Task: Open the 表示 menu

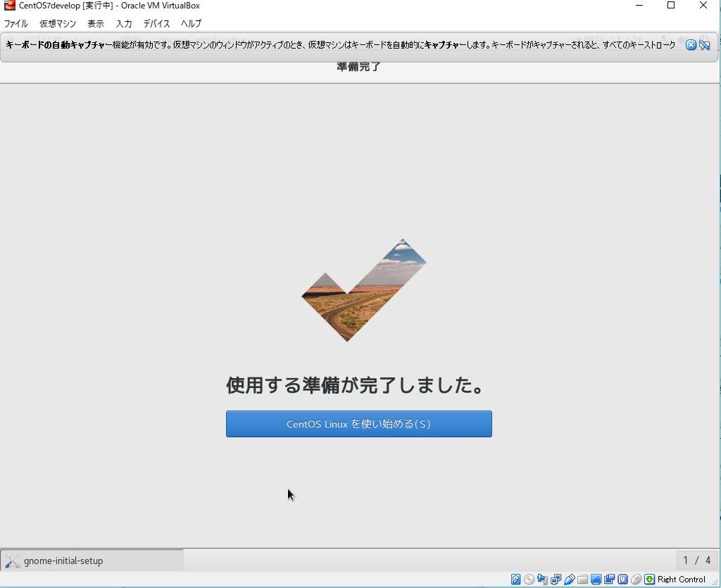Action: pyautogui.click(x=95, y=23)
